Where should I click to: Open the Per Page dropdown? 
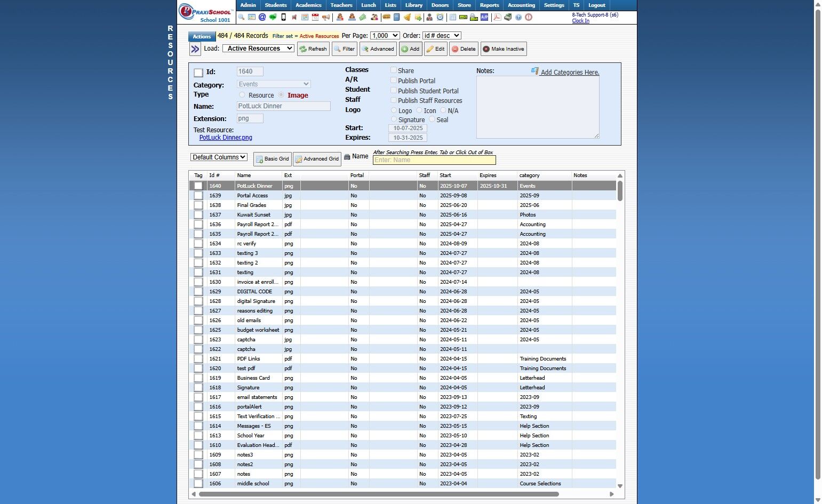[x=385, y=36]
